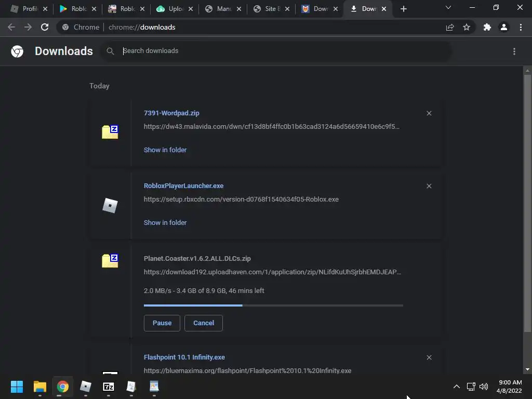Click the Chrome logo beside Downloads
Image resolution: width=532 pixels, height=399 pixels.
pos(17,51)
